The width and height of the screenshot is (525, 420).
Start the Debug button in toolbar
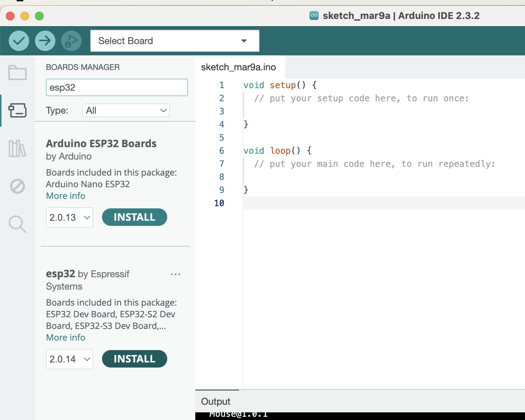coord(71,41)
